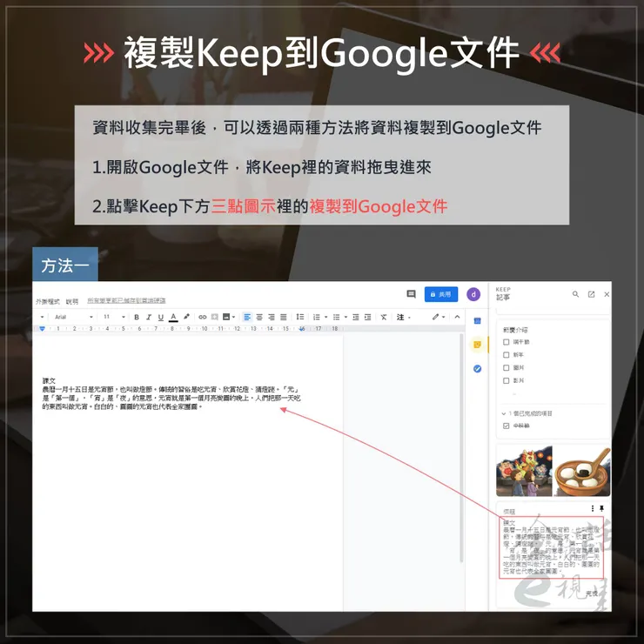Click the 課文 heading in the document
The height and width of the screenshot is (644, 644).
click(49, 380)
